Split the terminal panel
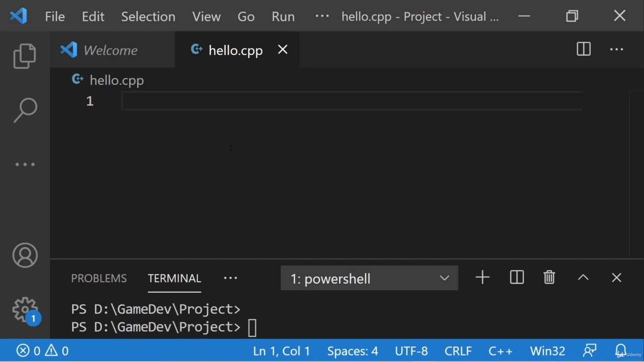 coord(517,278)
